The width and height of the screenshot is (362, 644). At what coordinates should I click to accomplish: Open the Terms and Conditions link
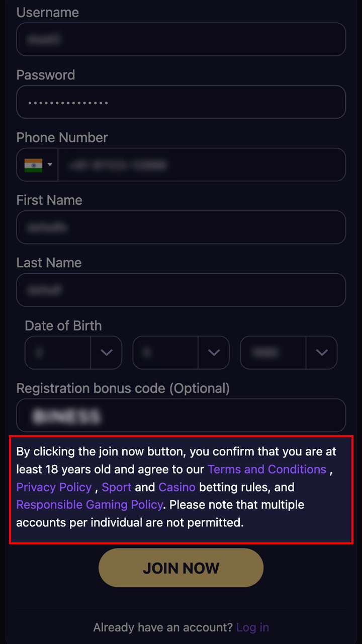tap(267, 469)
